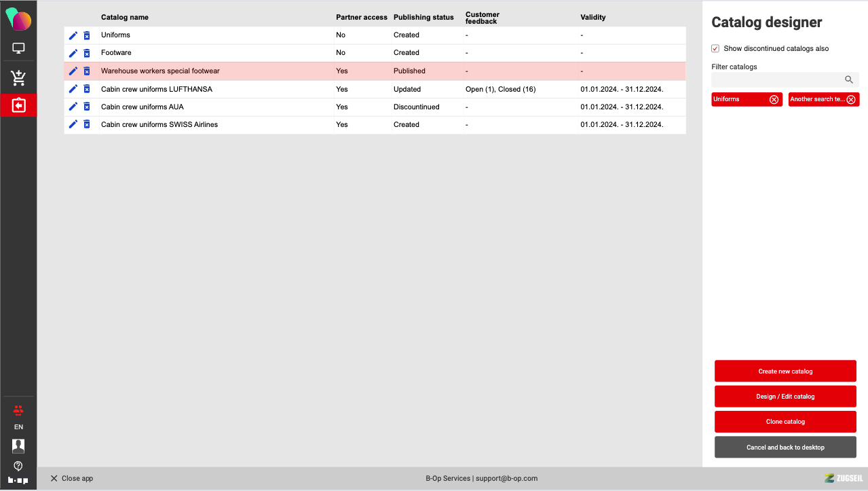Screen dimensions: 868x491
Task: Click the red catalog designer sidebar icon
Action: (x=18, y=105)
